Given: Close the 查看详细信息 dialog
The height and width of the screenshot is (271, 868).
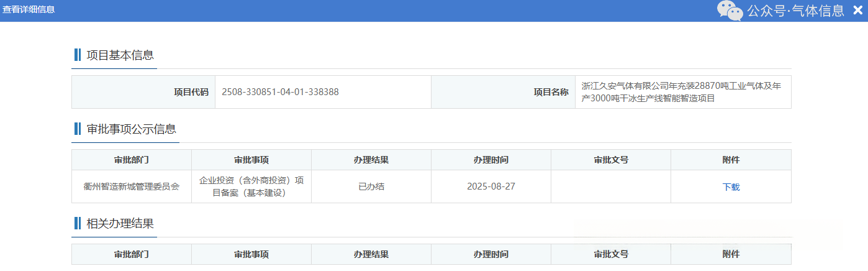Looking at the screenshot, I should tap(857, 10).
